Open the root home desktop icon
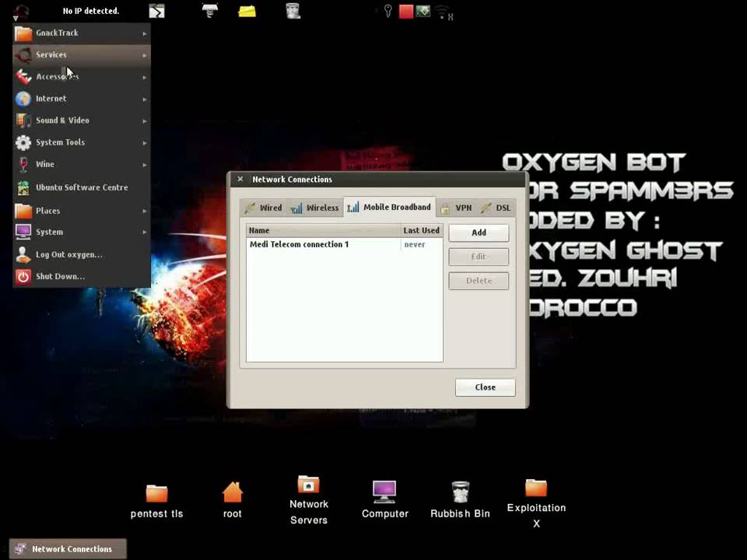 point(233,500)
